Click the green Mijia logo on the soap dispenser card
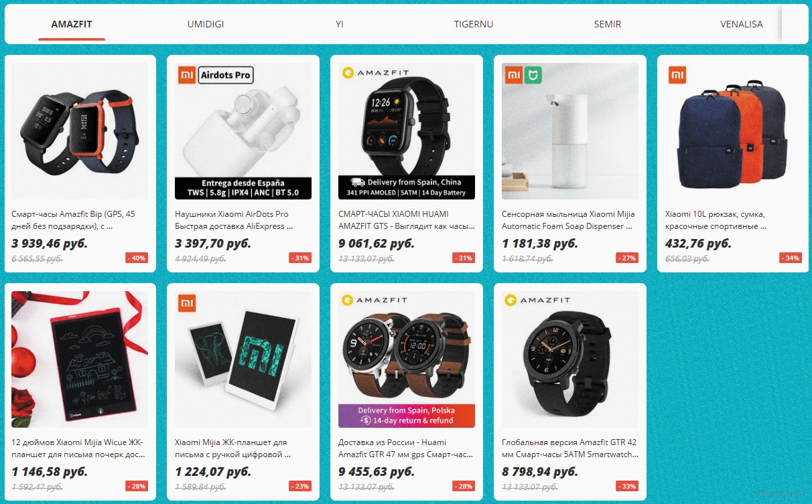 pyautogui.click(x=532, y=75)
